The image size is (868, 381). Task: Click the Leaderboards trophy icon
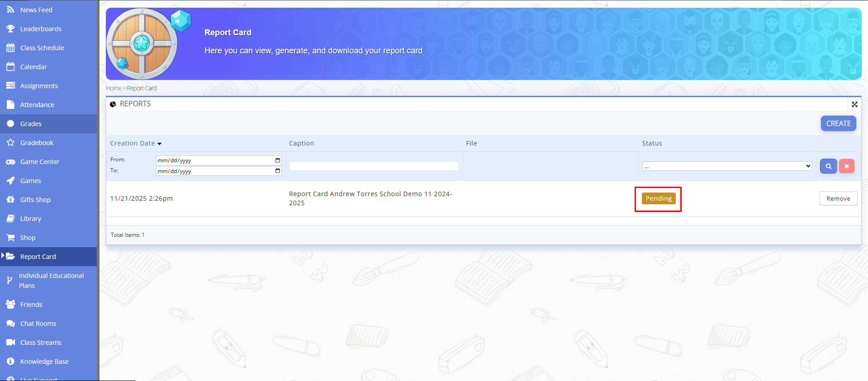(10, 29)
